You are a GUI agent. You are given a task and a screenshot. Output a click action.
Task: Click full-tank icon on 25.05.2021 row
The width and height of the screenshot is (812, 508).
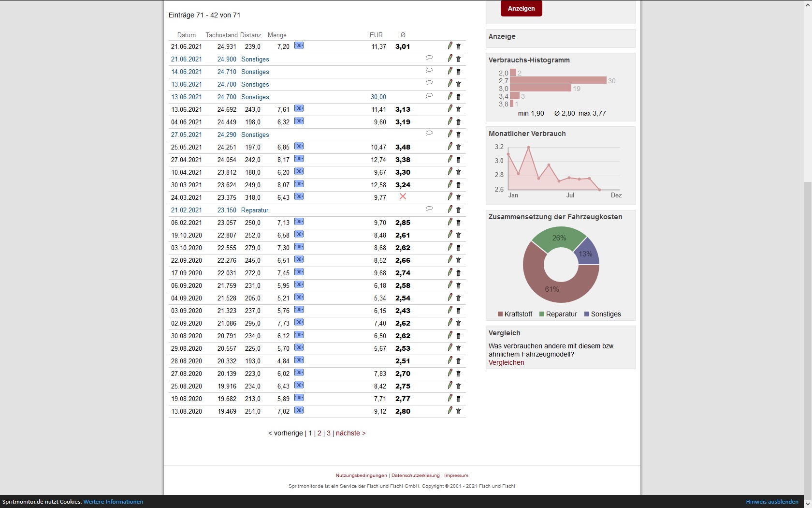click(x=299, y=146)
